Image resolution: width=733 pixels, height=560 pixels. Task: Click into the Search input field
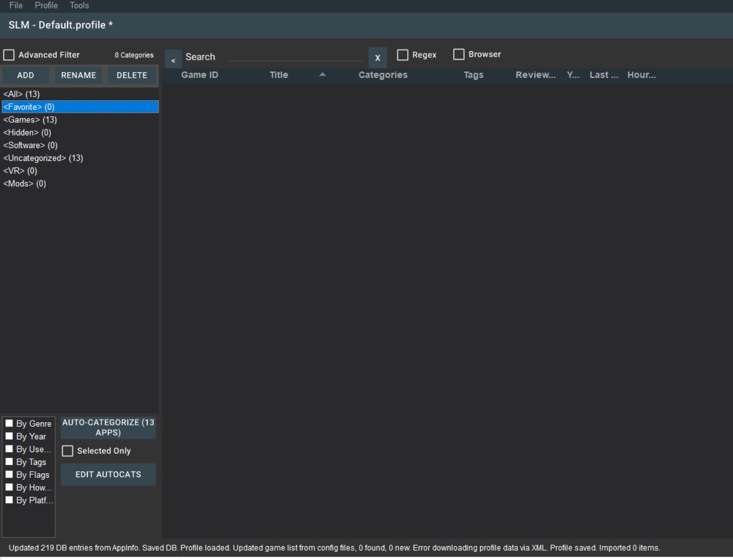(x=296, y=56)
